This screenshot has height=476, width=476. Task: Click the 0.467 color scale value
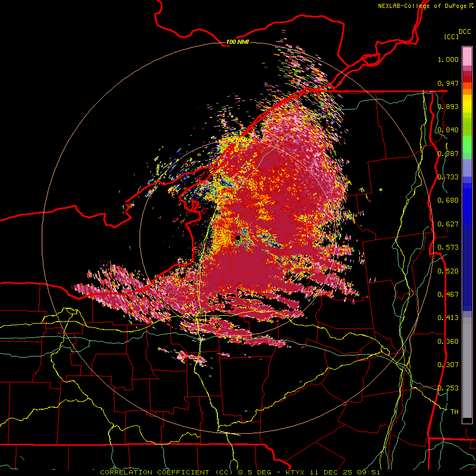coord(448,295)
